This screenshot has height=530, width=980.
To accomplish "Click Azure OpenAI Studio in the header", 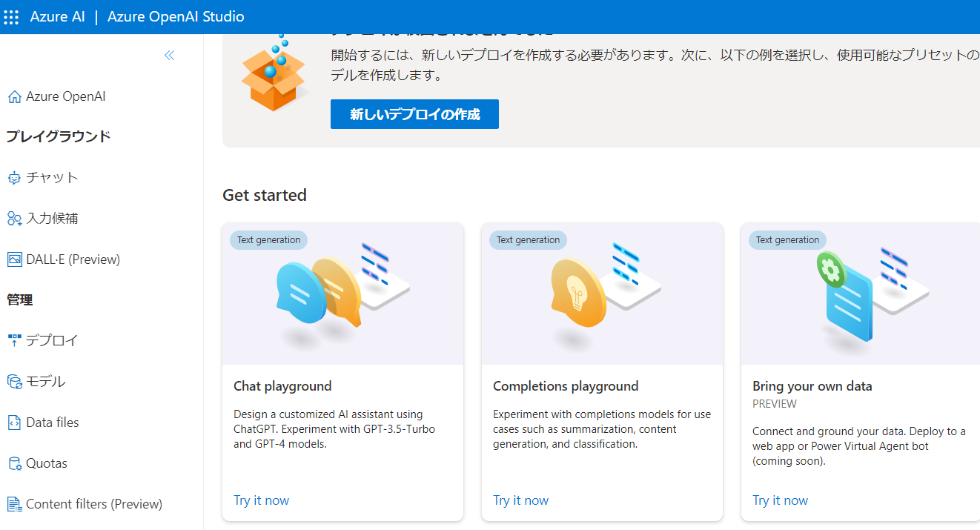I will (x=176, y=16).
